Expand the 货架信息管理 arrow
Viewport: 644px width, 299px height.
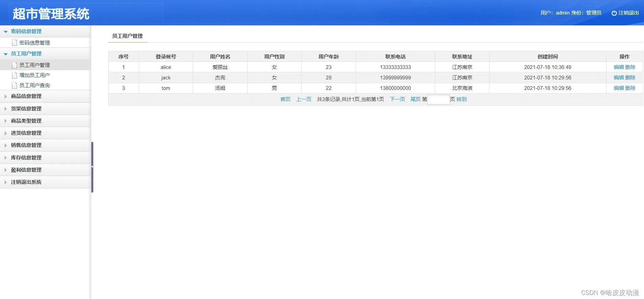[6, 109]
